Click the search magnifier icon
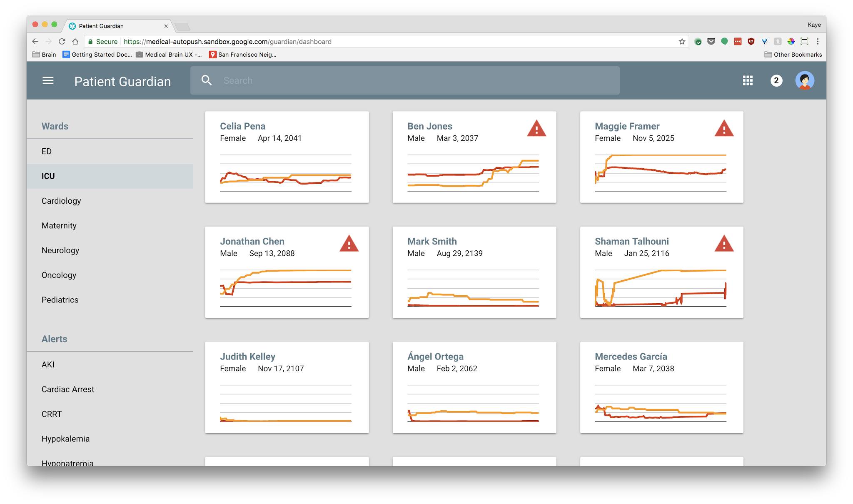 point(207,80)
